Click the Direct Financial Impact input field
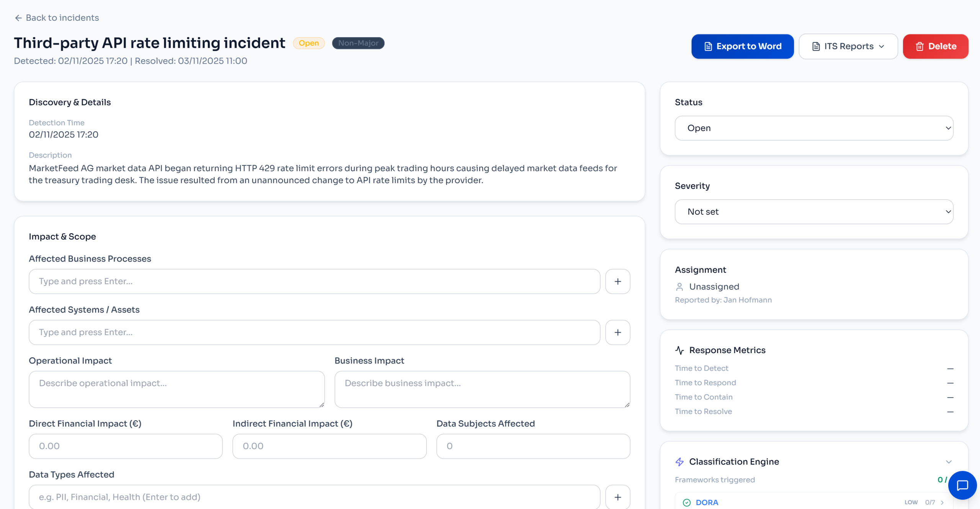This screenshot has width=980, height=509. 125,446
